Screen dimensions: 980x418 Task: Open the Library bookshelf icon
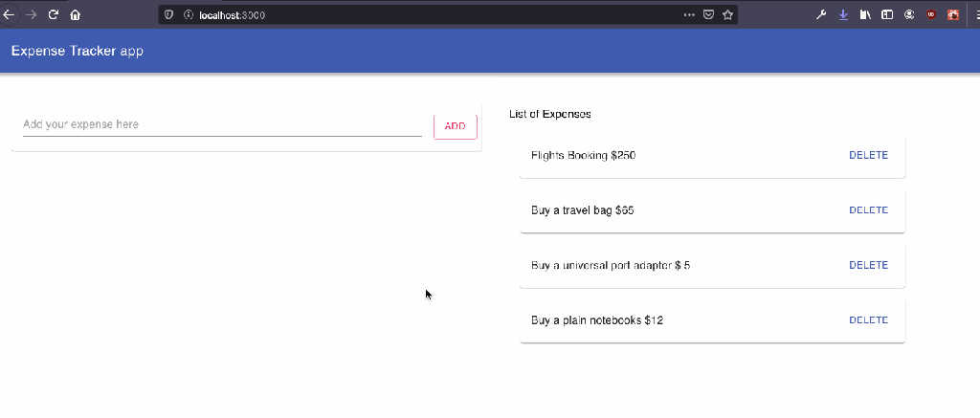865,14
